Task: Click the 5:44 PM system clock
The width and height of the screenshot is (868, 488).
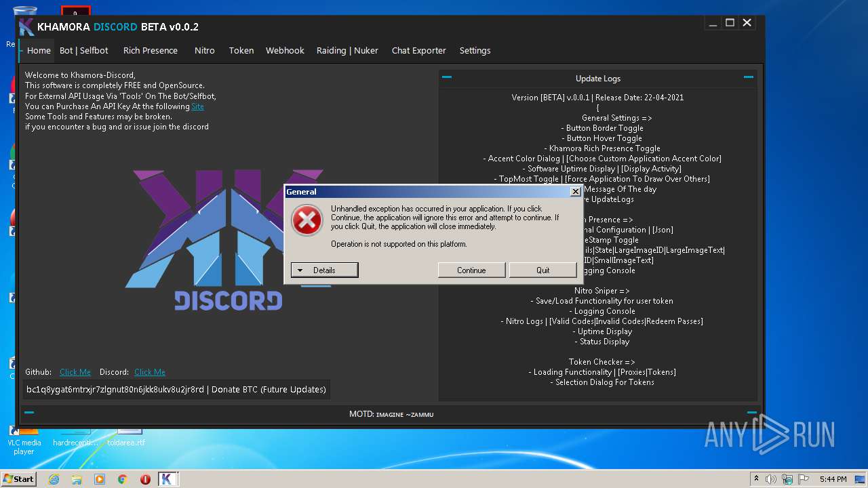Action: point(833,479)
